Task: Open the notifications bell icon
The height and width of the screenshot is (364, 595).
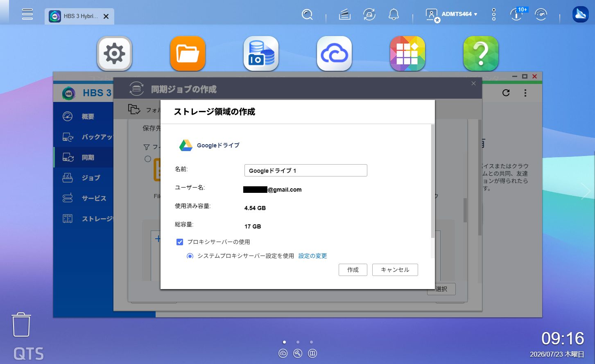Action: (x=394, y=15)
